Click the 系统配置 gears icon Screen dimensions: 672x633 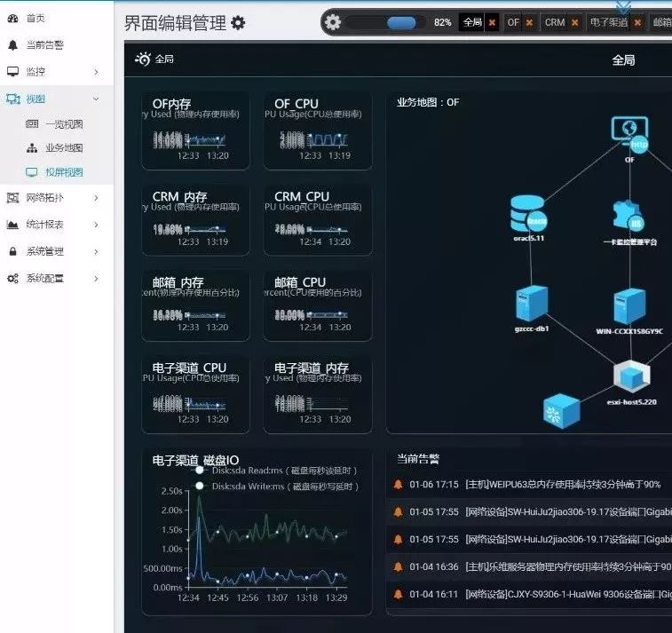click(12, 279)
